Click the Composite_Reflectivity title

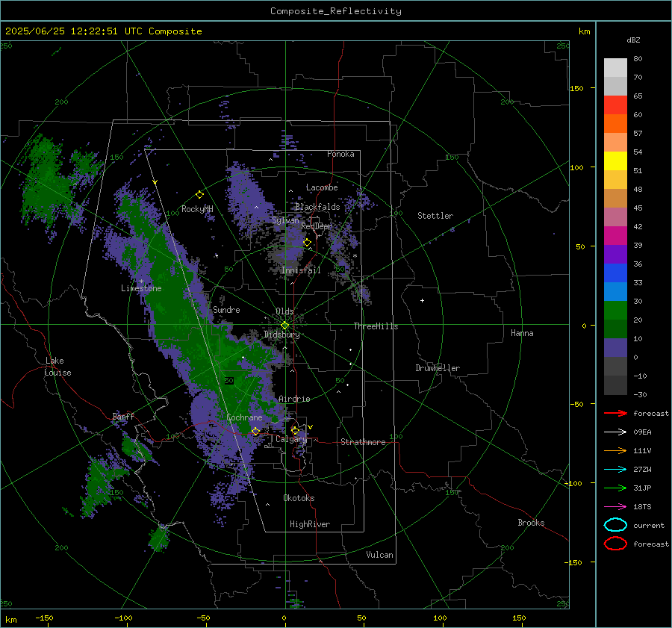(336, 11)
